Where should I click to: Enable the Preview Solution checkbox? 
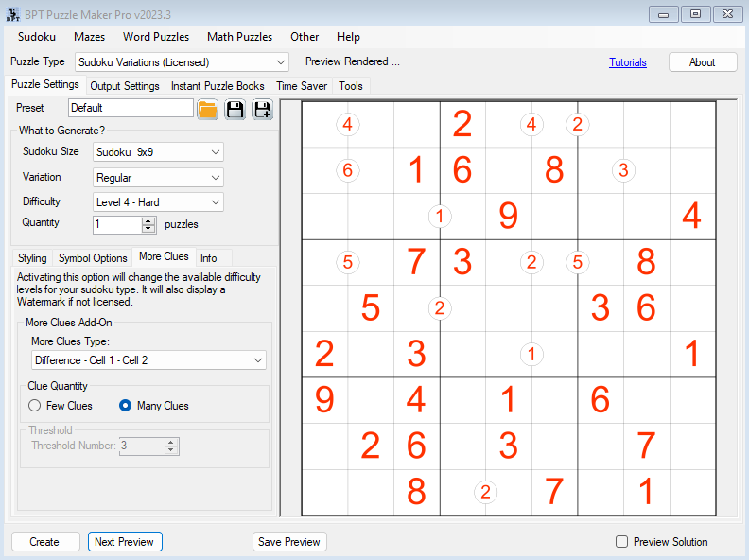(x=621, y=542)
